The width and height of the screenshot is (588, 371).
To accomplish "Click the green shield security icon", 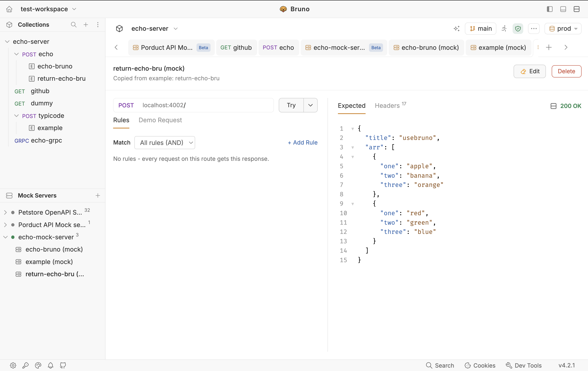I will point(518,29).
